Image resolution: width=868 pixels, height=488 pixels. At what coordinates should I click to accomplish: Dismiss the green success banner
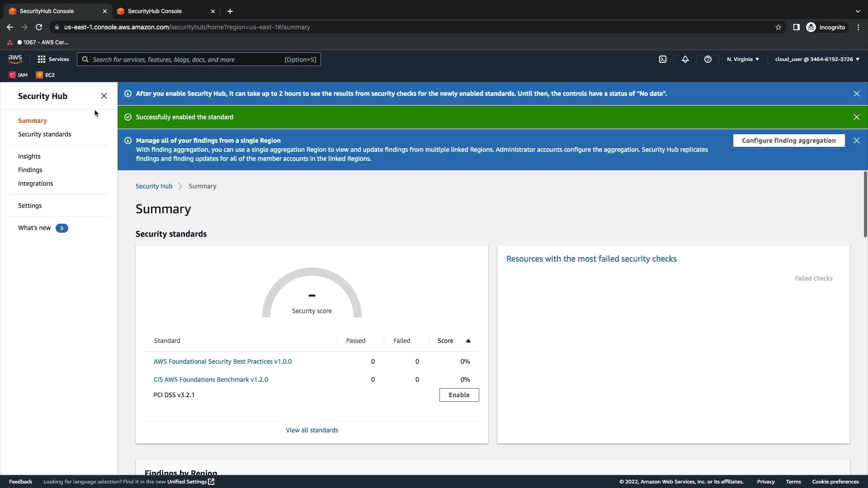coord(856,117)
